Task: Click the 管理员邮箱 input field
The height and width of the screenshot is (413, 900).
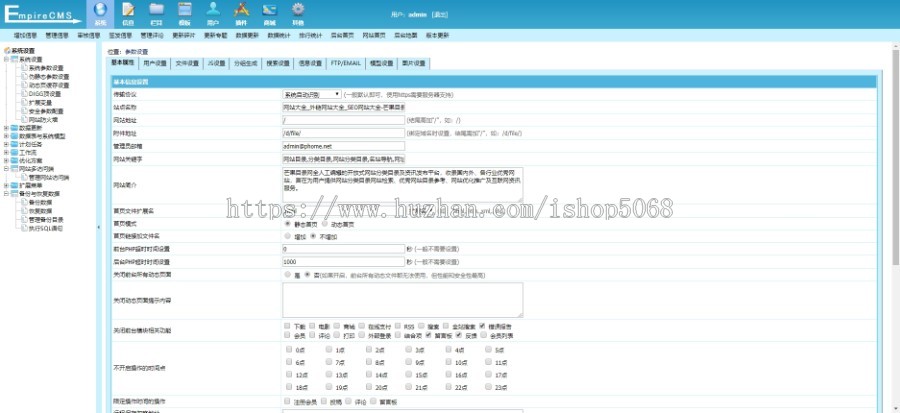Action: coord(343,146)
